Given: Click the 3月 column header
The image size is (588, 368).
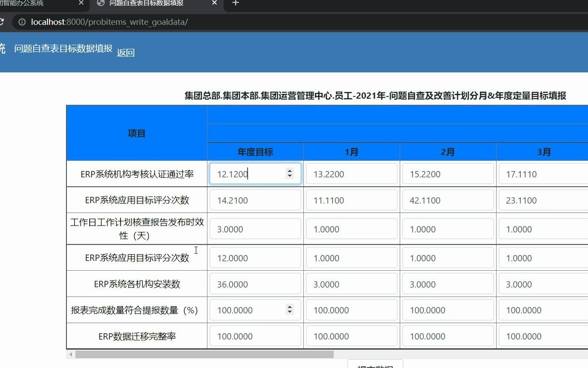Looking at the screenshot, I should point(543,152).
